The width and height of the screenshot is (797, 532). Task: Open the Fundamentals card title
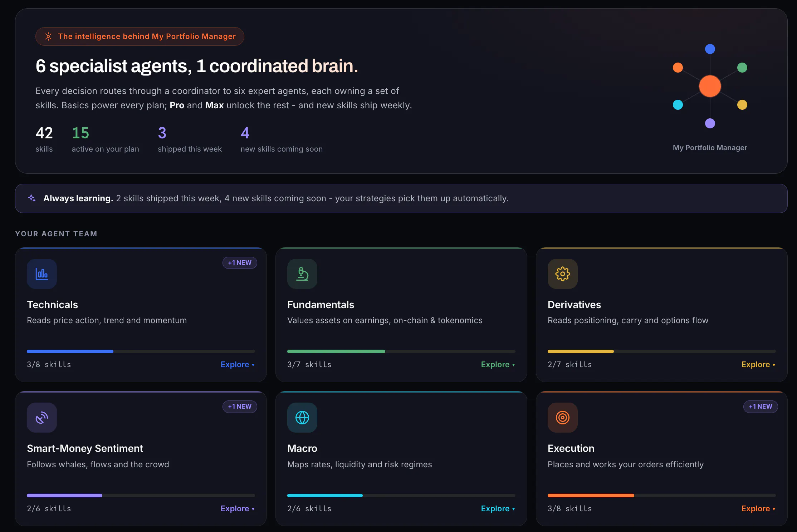pos(321,305)
